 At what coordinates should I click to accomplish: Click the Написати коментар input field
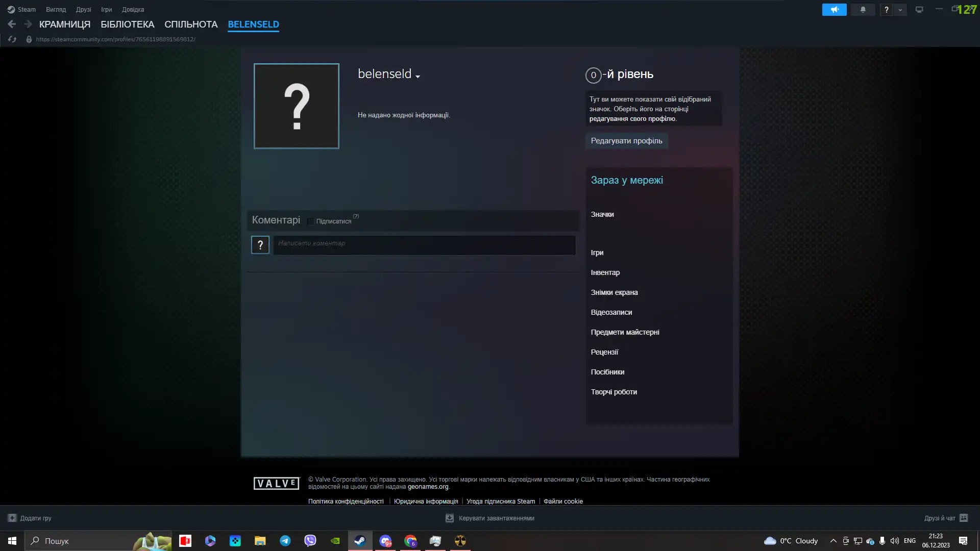click(424, 245)
